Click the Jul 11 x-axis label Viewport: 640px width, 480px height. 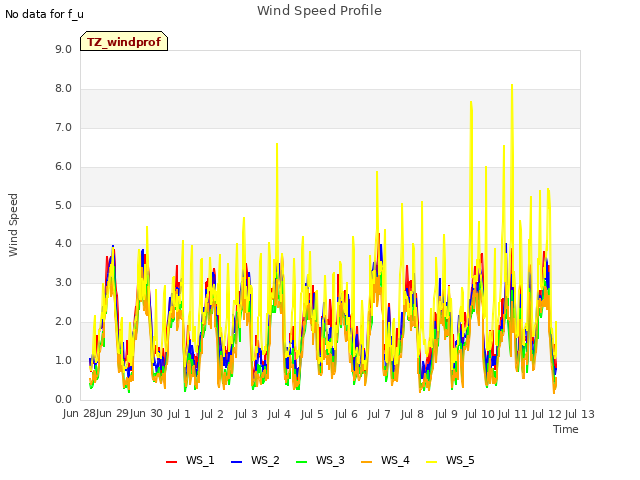[513, 414]
